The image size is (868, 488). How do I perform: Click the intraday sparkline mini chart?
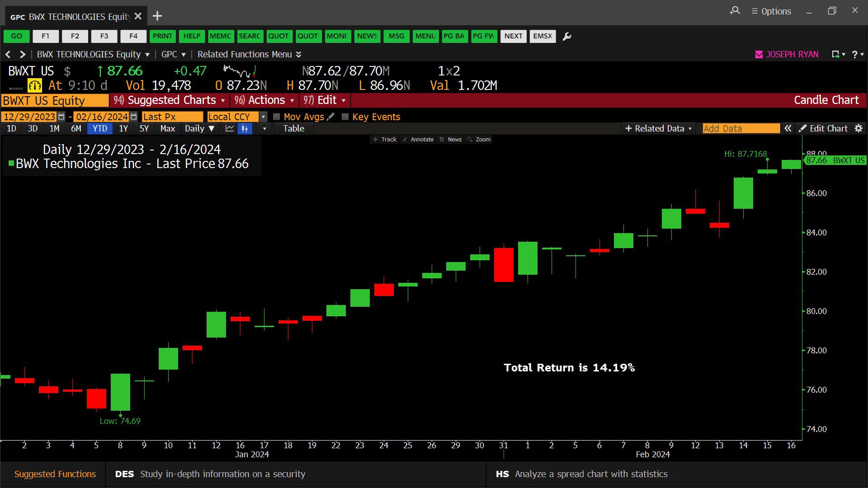240,71
